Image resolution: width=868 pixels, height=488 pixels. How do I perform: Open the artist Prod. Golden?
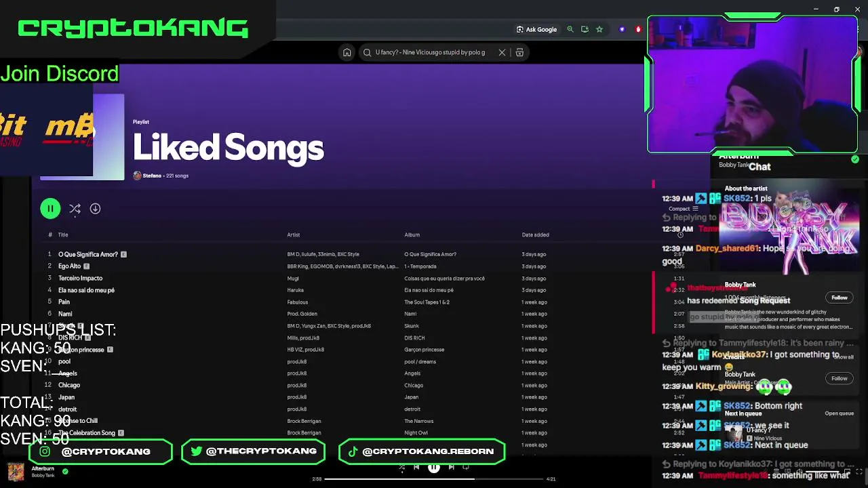pos(302,314)
